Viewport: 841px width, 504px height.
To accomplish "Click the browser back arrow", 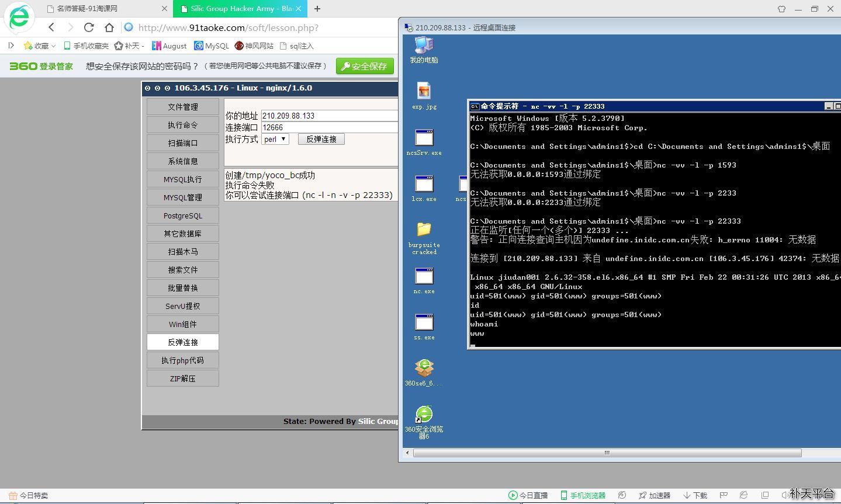I will (x=51, y=27).
